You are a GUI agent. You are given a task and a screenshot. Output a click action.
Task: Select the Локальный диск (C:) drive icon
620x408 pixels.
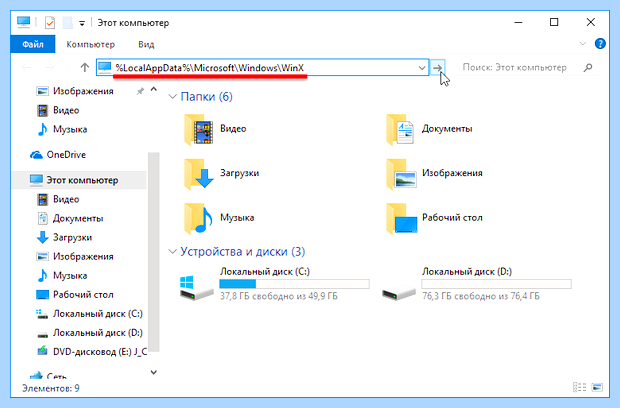(x=196, y=288)
